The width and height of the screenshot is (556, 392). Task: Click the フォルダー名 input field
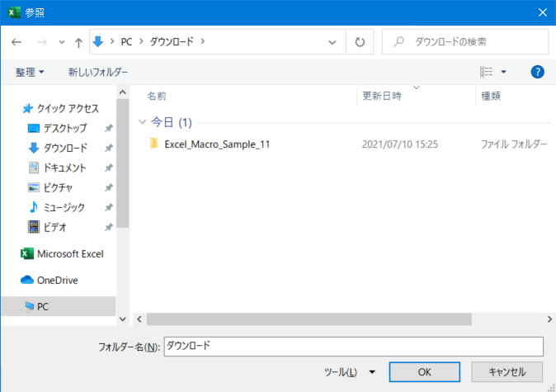(354, 347)
